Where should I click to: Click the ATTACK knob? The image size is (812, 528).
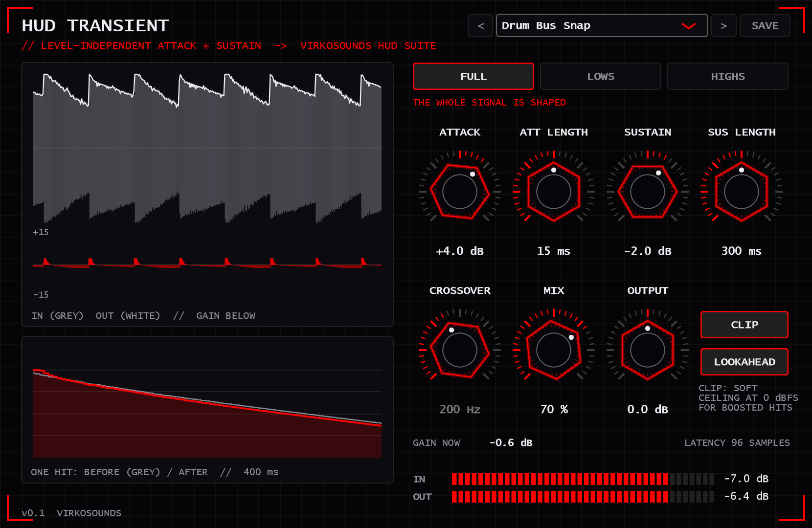[x=460, y=192]
